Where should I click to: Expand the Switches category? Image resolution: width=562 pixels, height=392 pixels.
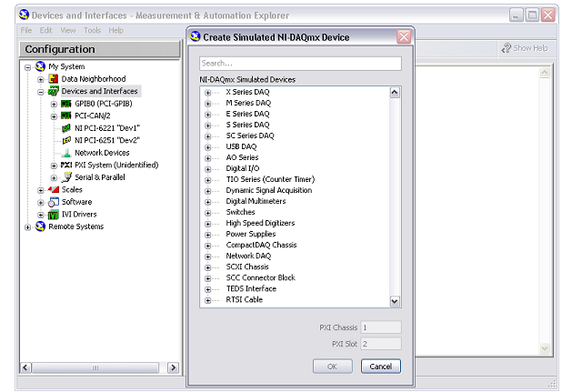coord(207,213)
